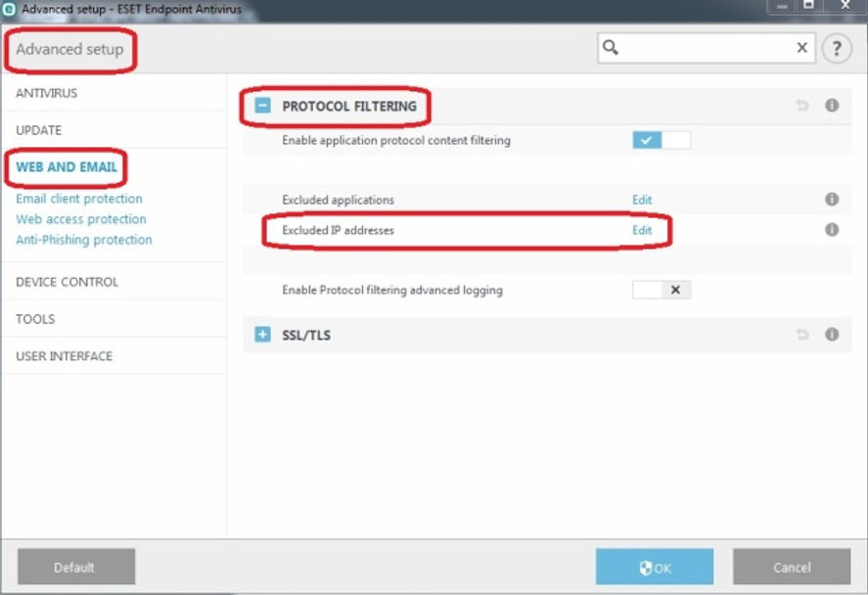868x595 pixels.
Task: Click the SSL/TLS heading text
Action: 306,335
